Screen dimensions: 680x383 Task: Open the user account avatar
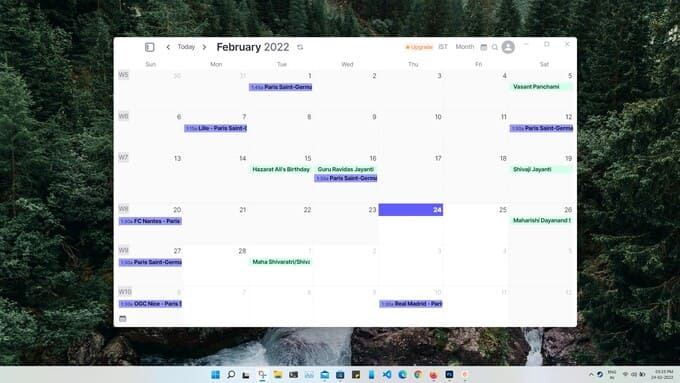click(x=508, y=47)
